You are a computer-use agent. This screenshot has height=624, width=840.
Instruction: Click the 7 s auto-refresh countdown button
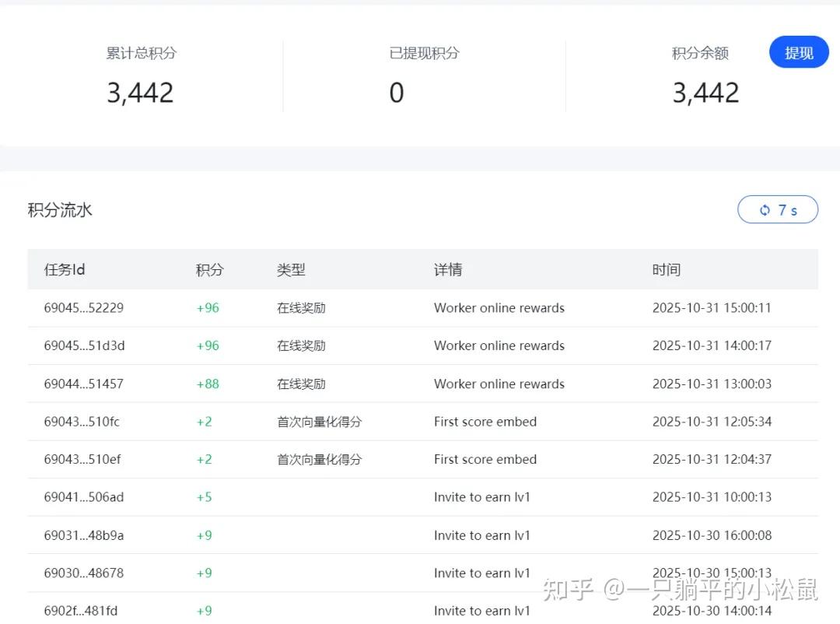(778, 210)
